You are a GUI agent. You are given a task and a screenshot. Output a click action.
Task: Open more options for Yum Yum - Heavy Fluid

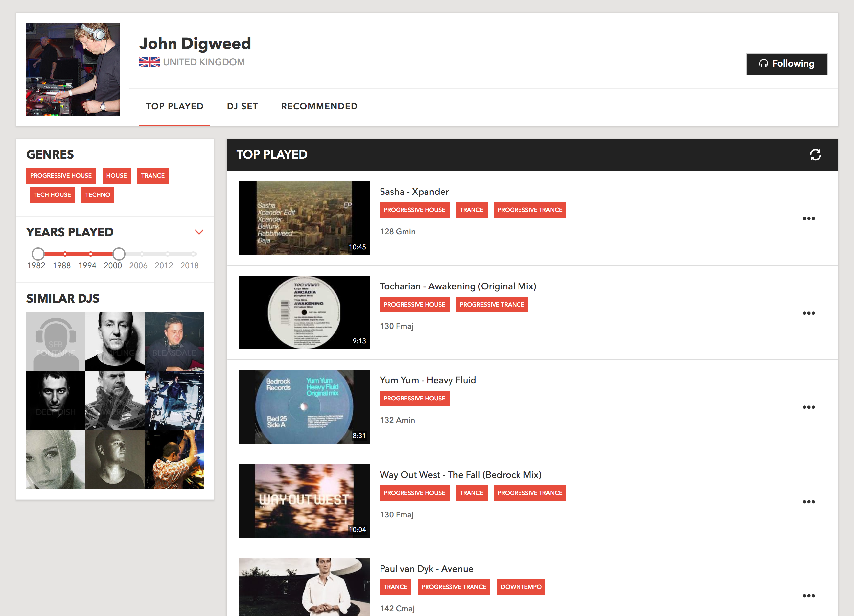[x=808, y=407]
